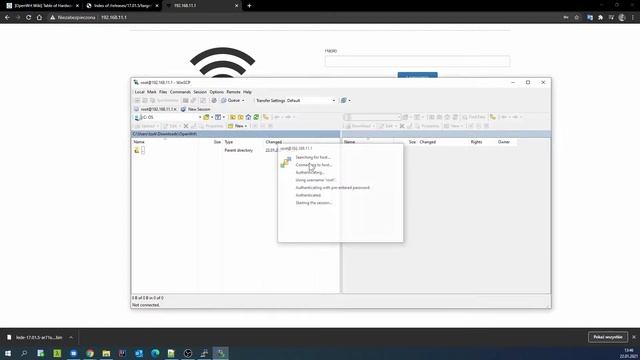Open the Help menu in WinSCP
640x360 pixels.
247,92
